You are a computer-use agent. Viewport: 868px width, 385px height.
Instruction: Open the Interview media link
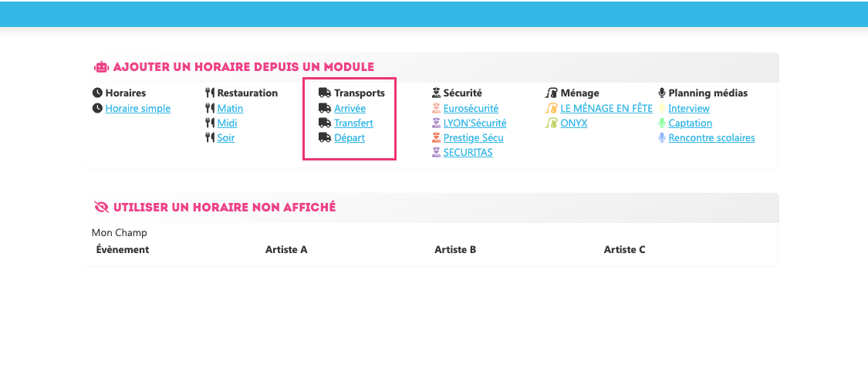point(689,109)
